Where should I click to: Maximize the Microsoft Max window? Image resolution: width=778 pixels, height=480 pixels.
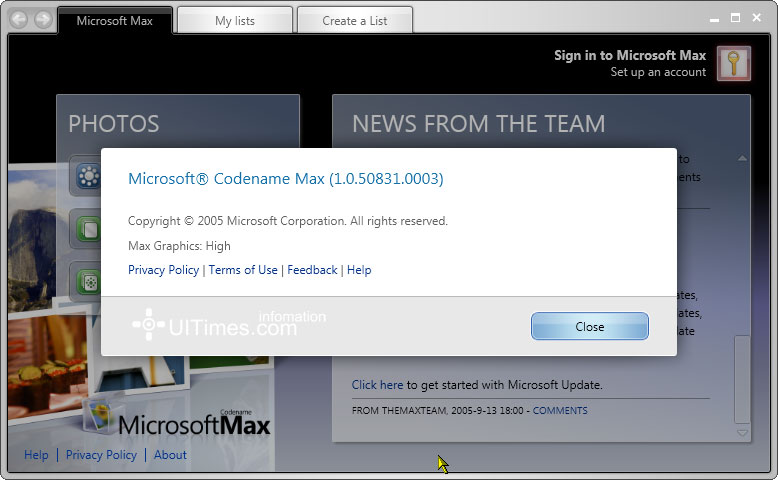735,18
